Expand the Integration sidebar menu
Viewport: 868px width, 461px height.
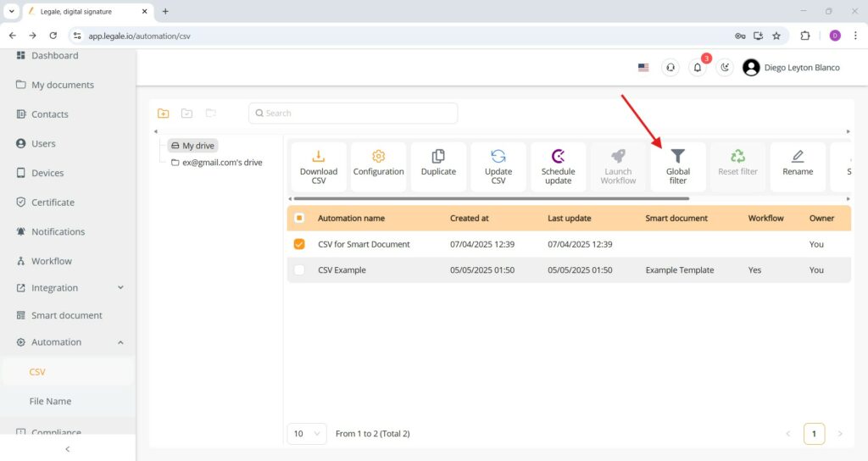68,288
